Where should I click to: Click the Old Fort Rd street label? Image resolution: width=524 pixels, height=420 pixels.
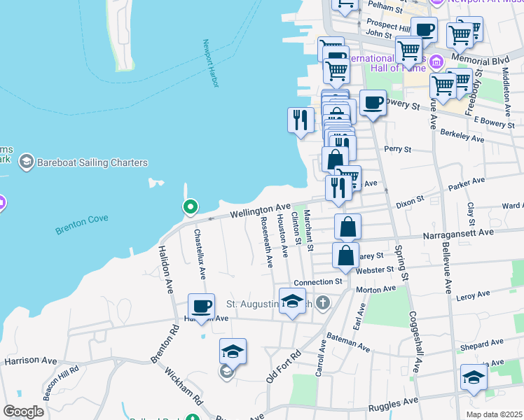284,367
